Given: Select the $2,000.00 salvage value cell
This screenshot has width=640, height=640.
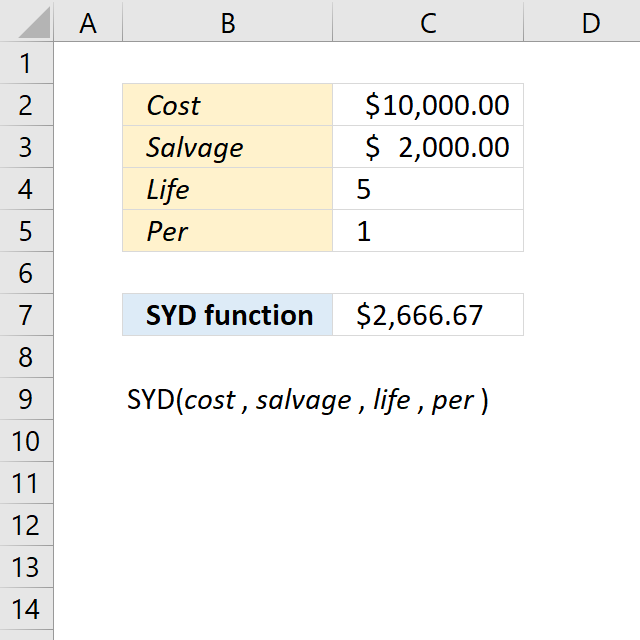Looking at the screenshot, I should point(428,147).
